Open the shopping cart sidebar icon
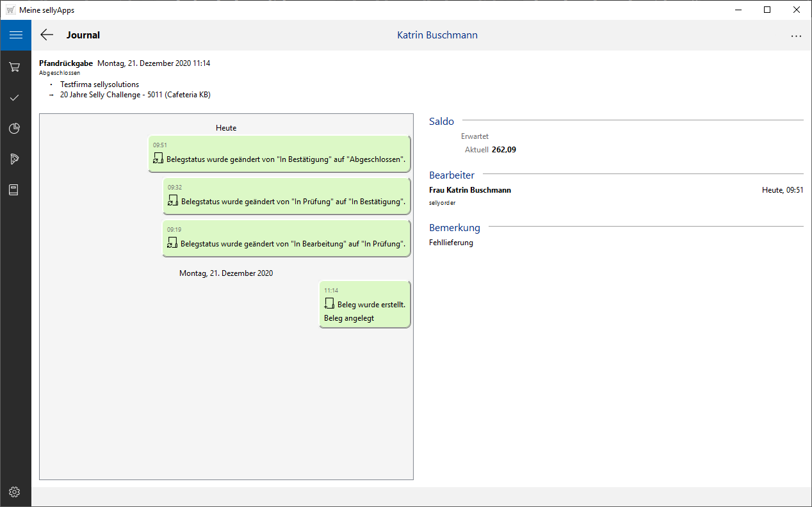Image resolution: width=812 pixels, height=507 pixels. [x=15, y=67]
